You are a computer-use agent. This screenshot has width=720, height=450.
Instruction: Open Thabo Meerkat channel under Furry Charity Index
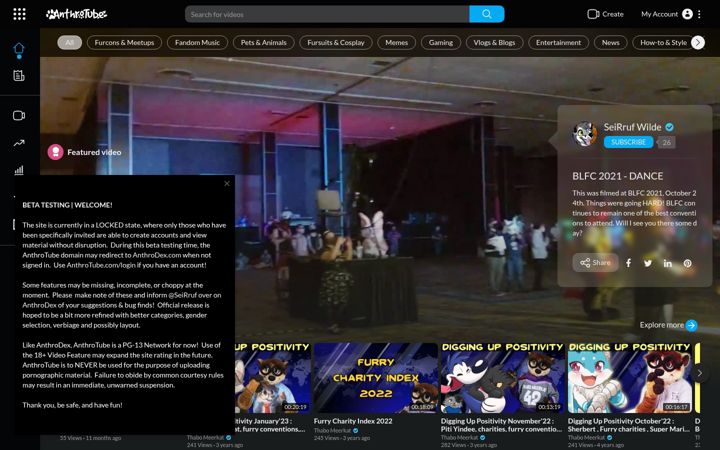[332, 431]
